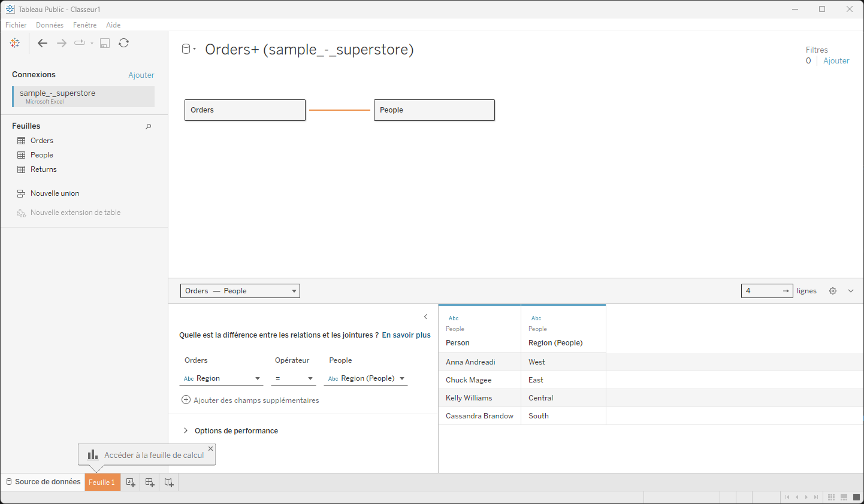Image resolution: width=864 pixels, height=504 pixels.
Task: Click Ajouter des champs supplémentaires
Action: pyautogui.click(x=250, y=400)
